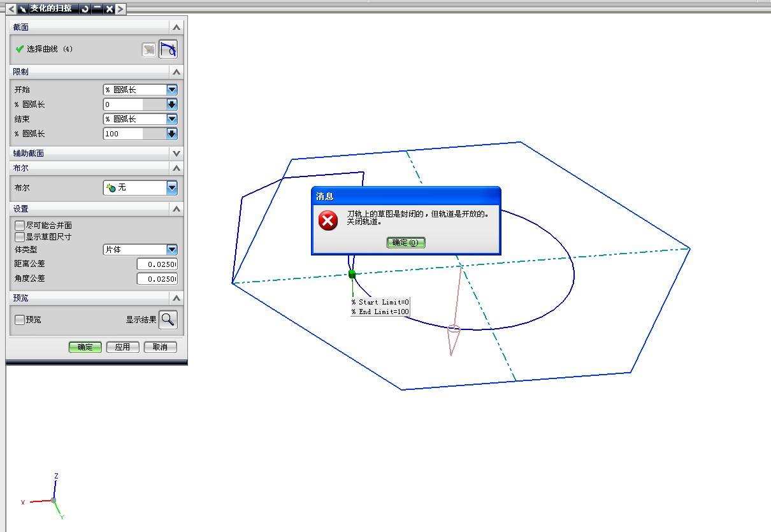Collapse the 布尔 section
The height and width of the screenshot is (532, 771).
click(x=177, y=168)
